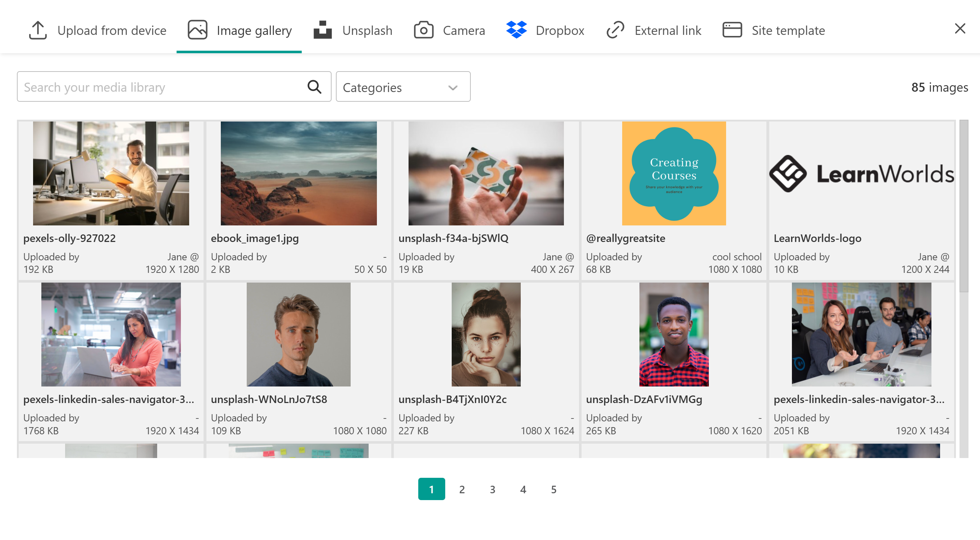Go to page 3 of gallery
Image resolution: width=980 pixels, height=540 pixels.
click(x=492, y=489)
